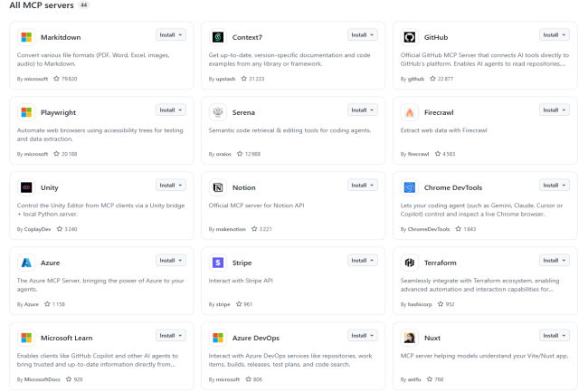The width and height of the screenshot is (588, 392).
Task: Visit the hashicorp author link
Action: (420, 304)
